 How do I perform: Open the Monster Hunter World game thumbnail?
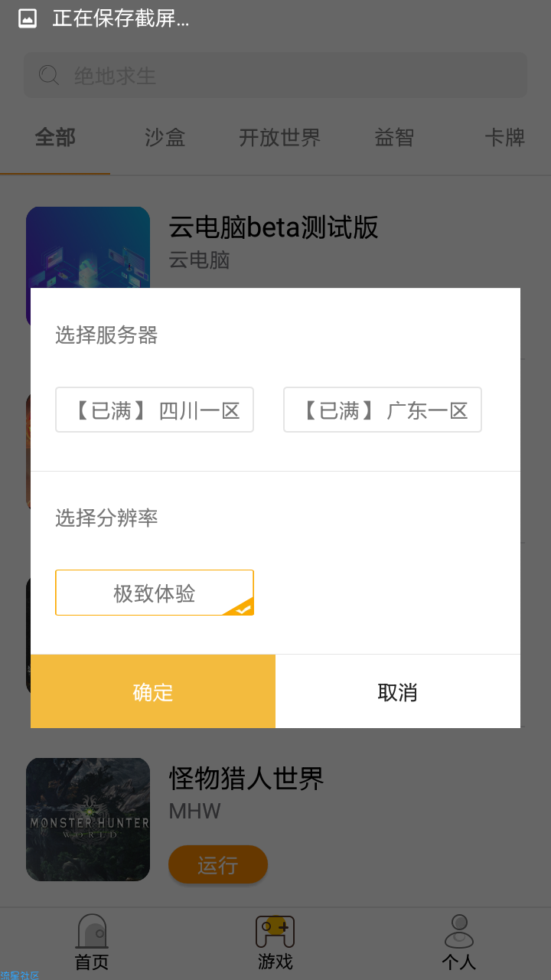[x=88, y=819]
